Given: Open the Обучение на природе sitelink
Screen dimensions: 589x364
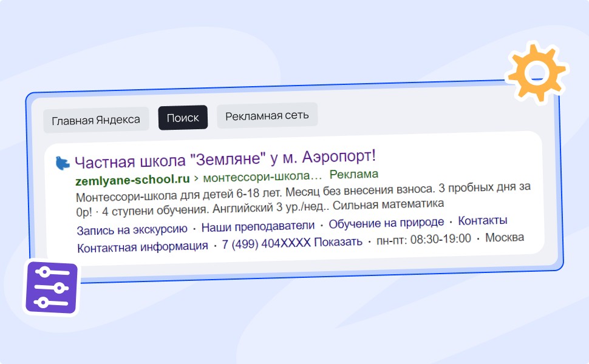Looking at the screenshot, I should 386,223.
